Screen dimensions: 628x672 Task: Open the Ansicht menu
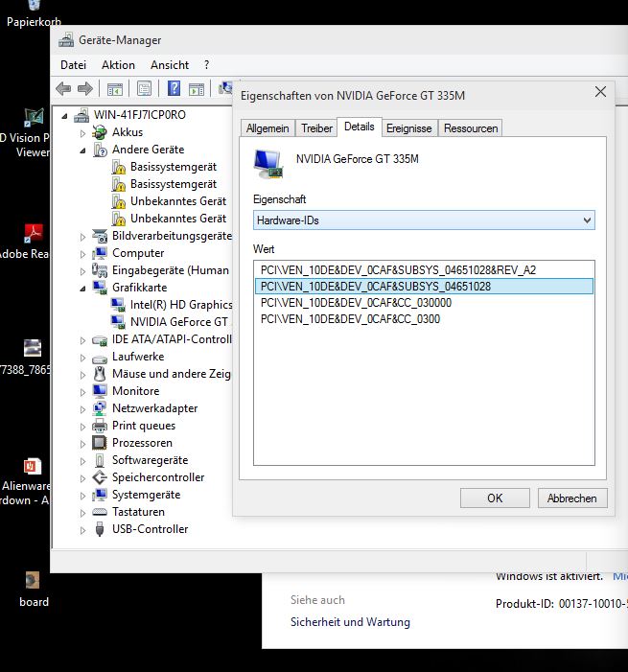coord(170,65)
